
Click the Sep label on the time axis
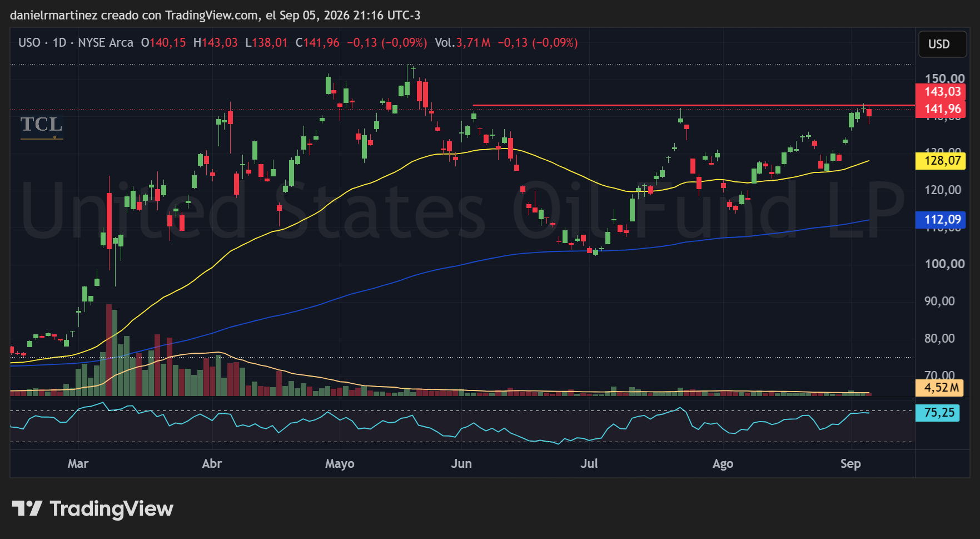point(850,463)
